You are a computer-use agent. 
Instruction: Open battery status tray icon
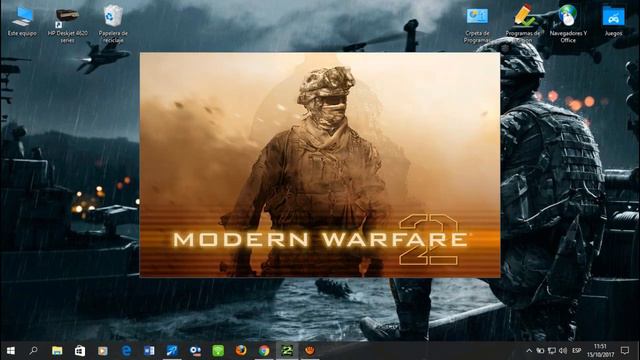coord(540,351)
